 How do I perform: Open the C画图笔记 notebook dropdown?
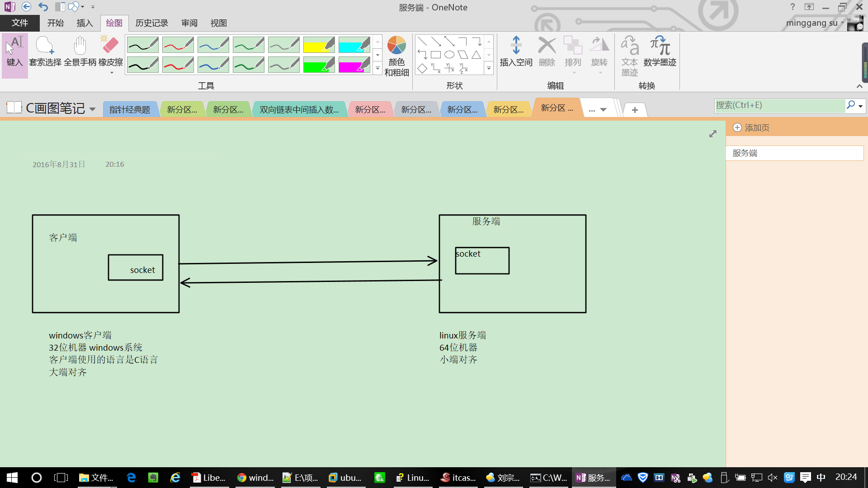coord(93,108)
